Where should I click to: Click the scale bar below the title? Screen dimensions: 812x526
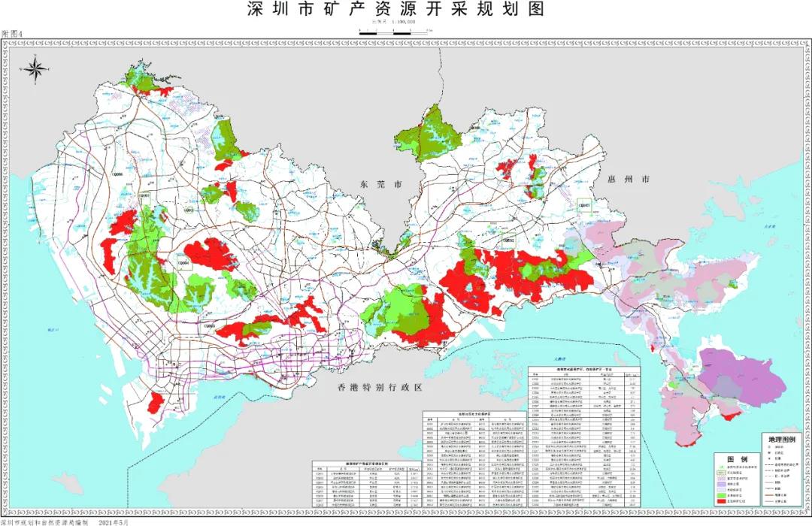pos(395,32)
